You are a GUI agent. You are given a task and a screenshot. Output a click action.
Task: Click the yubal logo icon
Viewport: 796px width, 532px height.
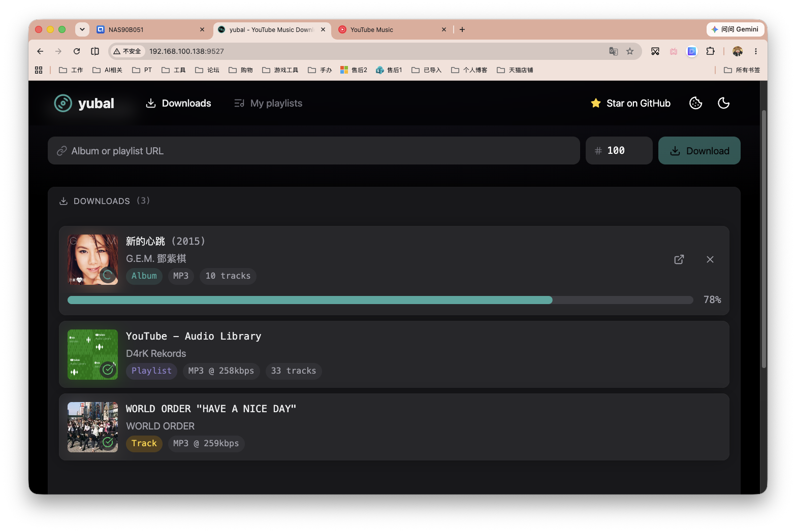[63, 103]
